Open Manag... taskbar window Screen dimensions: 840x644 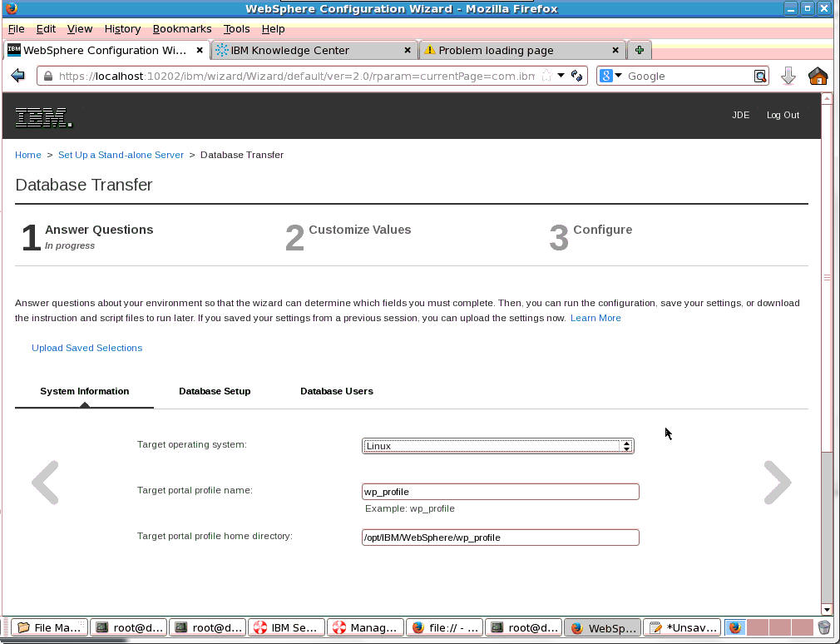365,627
